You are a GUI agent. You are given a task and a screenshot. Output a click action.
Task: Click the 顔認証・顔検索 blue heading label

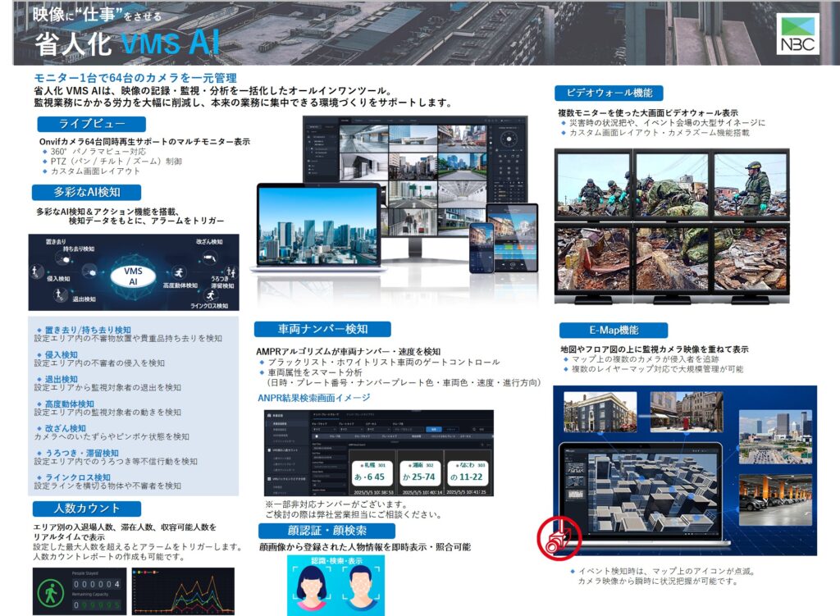[x=326, y=531]
